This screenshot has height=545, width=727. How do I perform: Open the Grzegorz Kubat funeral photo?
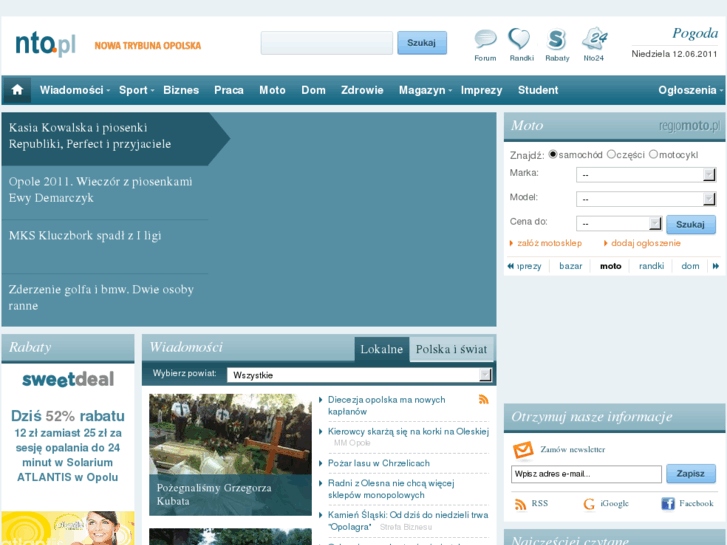click(230, 455)
